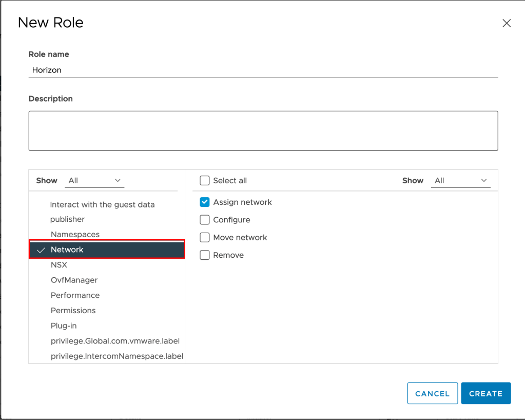Check the Select all checkbox
Image resolution: width=525 pixels, height=420 pixels.
click(205, 181)
